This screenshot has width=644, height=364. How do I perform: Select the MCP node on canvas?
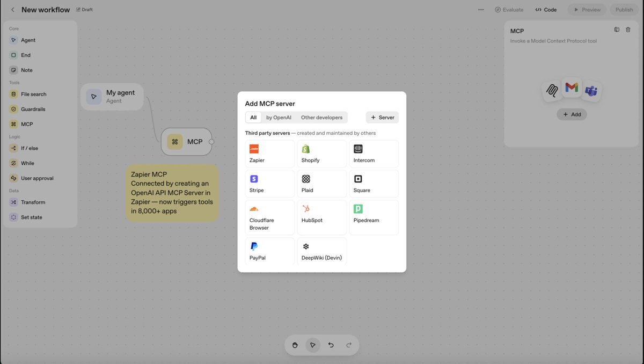click(186, 142)
